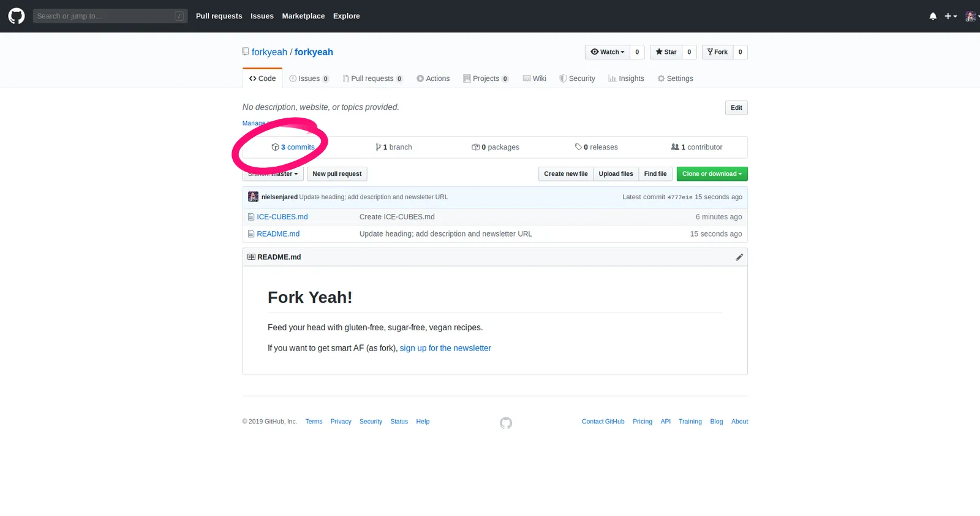Switch to the repository Pull requests tab
Image resolution: width=980 pixels, height=516 pixels.
372,78
